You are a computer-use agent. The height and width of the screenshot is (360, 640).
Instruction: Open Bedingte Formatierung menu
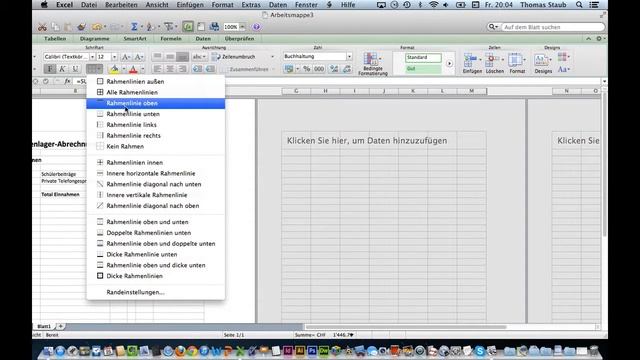pyautogui.click(x=373, y=64)
